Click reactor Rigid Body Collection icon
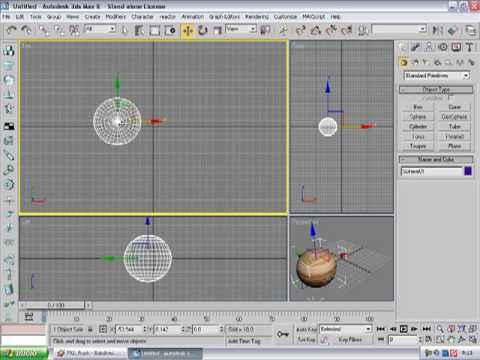Image resolution: width=480 pixels, height=360 pixels. pos(9,51)
